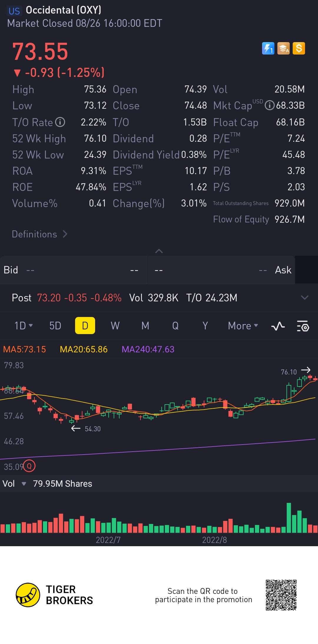The width and height of the screenshot is (318, 644).
Task: Open the chart indicator waveform icon
Action: [x=278, y=326]
